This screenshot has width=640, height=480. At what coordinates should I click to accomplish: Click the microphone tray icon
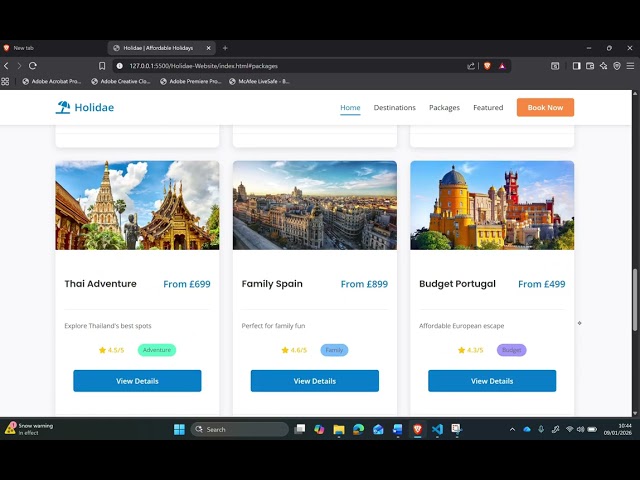pos(541,429)
